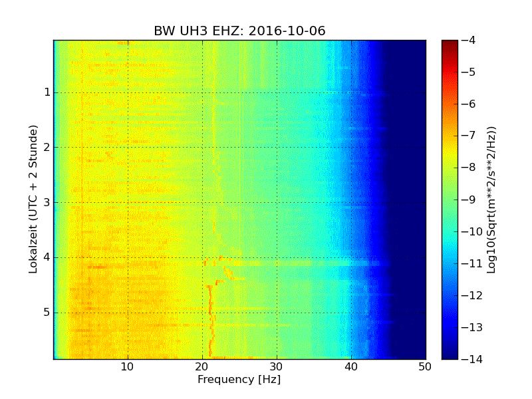Click colorbar tick label "−9"
The width and height of the screenshot is (532, 399).
(x=469, y=199)
